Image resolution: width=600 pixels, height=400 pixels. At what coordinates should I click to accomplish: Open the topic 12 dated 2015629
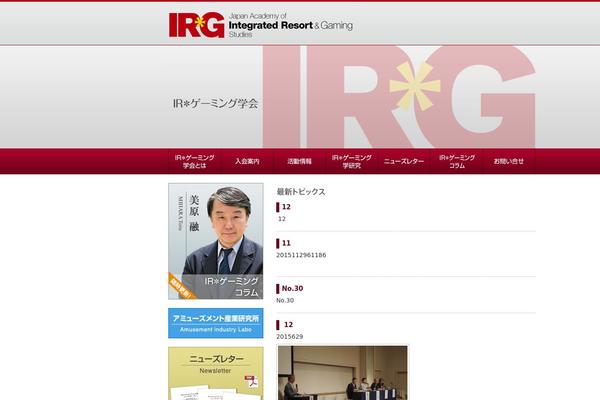point(288,325)
